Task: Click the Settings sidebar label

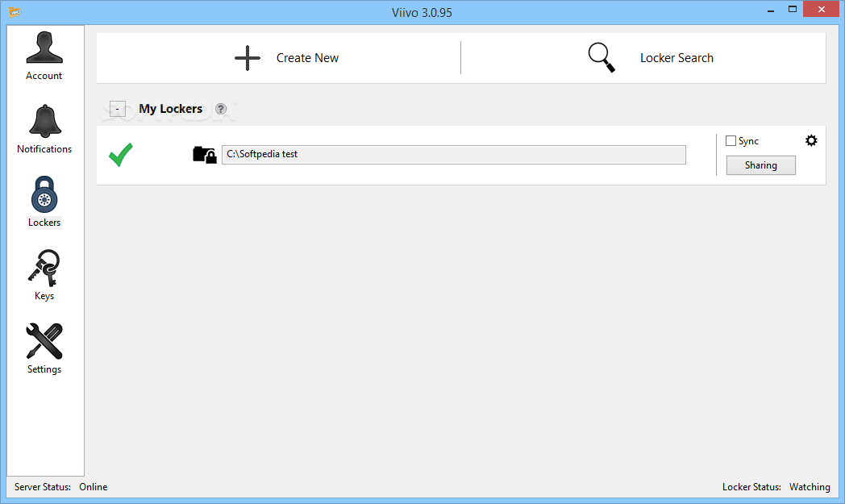Action: coord(44,369)
